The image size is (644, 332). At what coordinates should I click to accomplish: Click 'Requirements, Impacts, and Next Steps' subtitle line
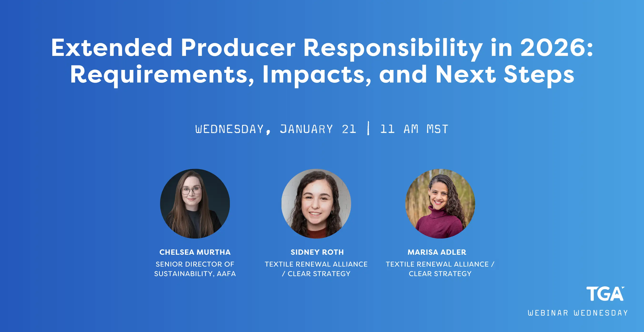pos(322,74)
